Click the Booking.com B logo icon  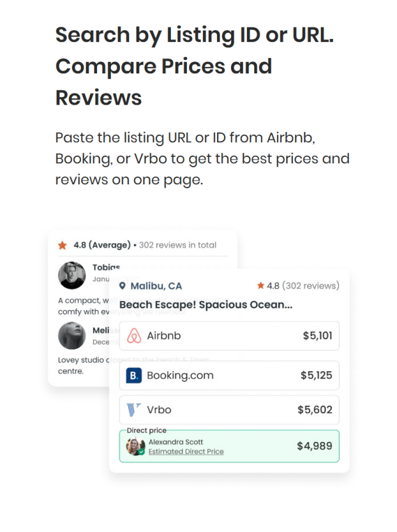[134, 375]
